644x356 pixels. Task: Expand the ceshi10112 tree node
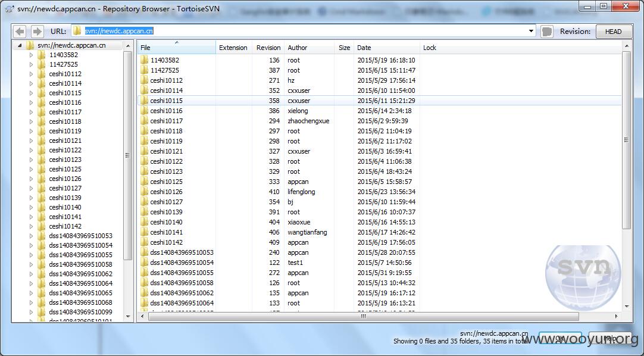click(31, 74)
